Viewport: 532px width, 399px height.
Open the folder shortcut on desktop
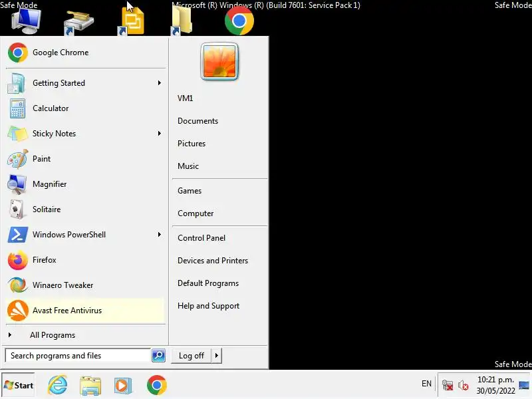tap(182, 21)
